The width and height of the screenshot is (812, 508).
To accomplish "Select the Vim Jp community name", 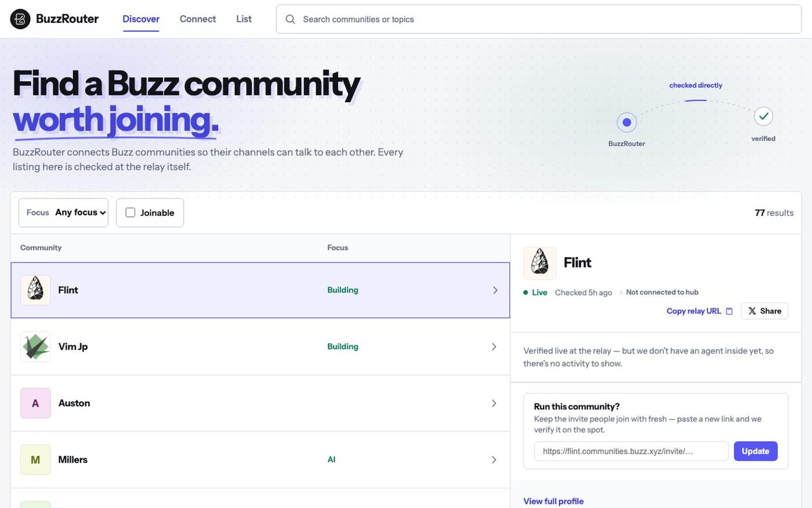I will pos(73,347).
